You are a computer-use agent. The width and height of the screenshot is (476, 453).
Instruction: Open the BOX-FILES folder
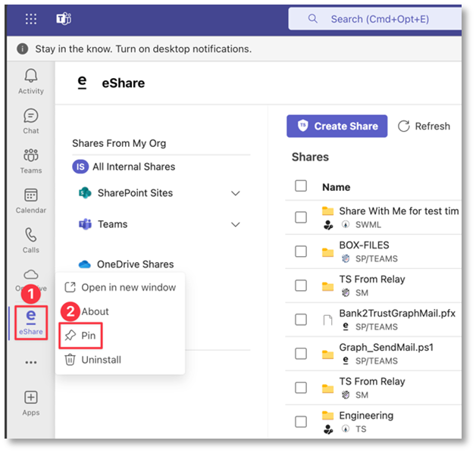pyautogui.click(x=364, y=245)
